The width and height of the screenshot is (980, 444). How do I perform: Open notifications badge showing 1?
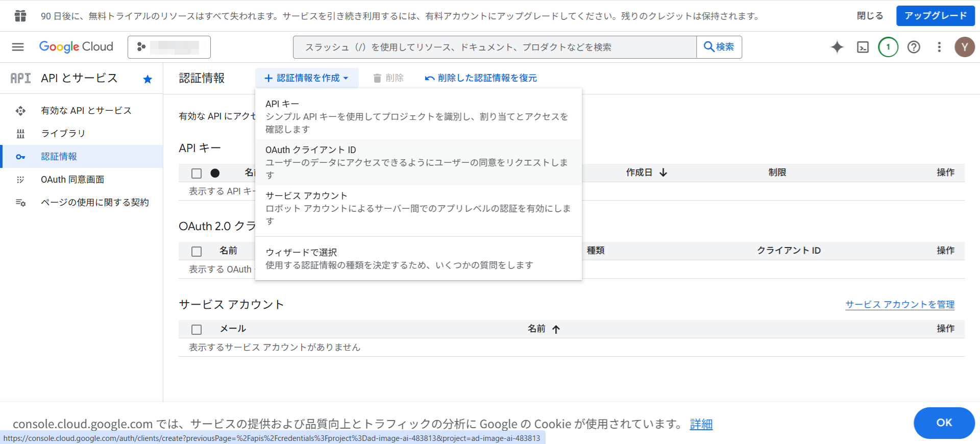pyautogui.click(x=888, y=47)
